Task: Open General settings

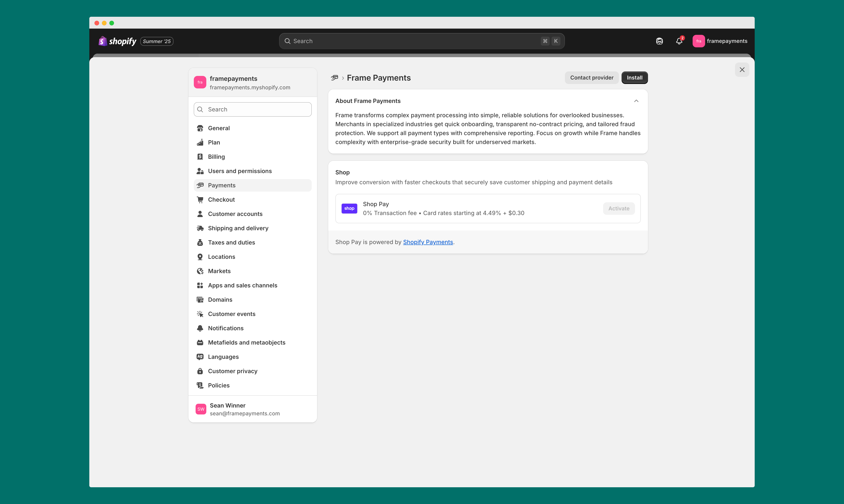Action: [253, 128]
